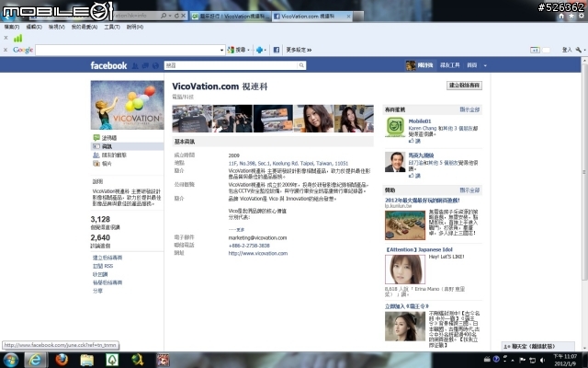Viewport: 588px width, 368px height.
Task: Open the Facebook notifications globe icon
Action: point(155,65)
